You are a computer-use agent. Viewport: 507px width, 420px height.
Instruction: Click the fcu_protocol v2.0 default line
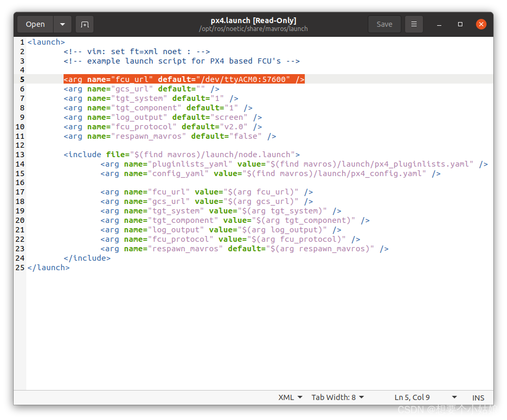coord(162,127)
